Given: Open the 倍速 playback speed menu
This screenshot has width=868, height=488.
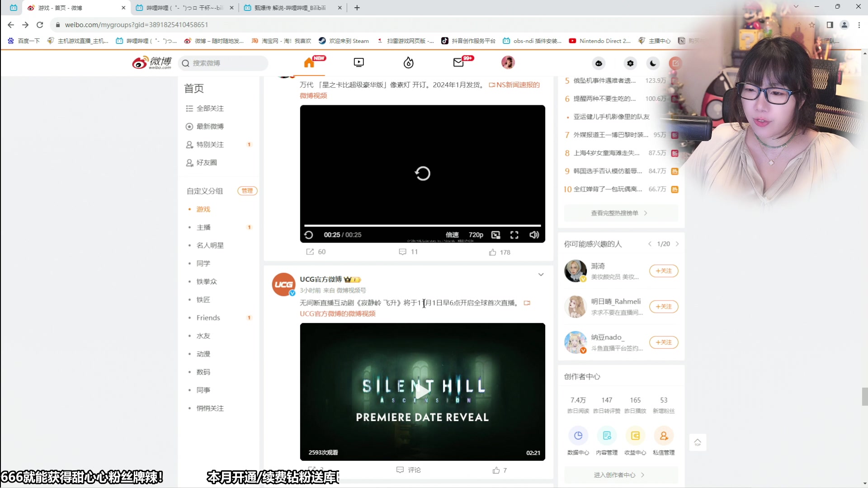Looking at the screenshot, I should (452, 235).
